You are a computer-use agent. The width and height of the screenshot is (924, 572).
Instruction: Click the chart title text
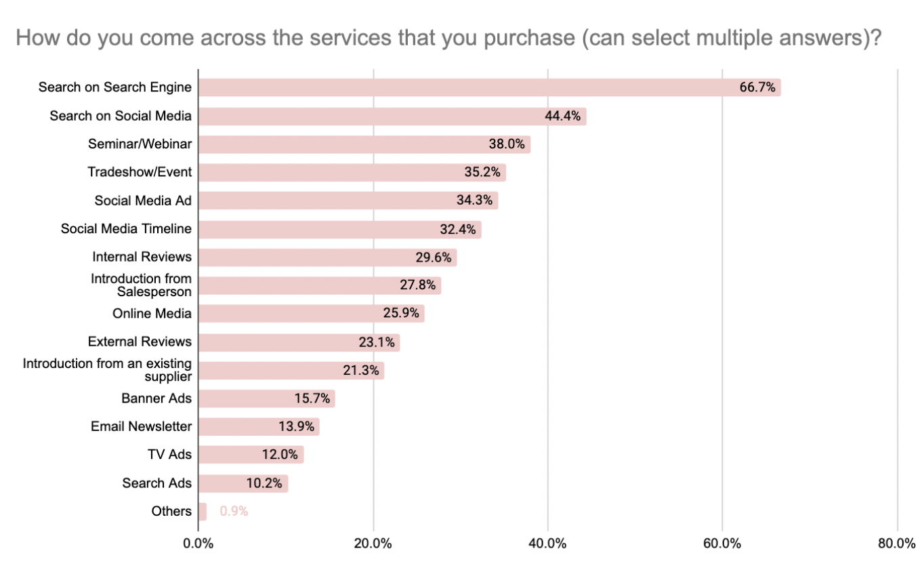tap(448, 38)
